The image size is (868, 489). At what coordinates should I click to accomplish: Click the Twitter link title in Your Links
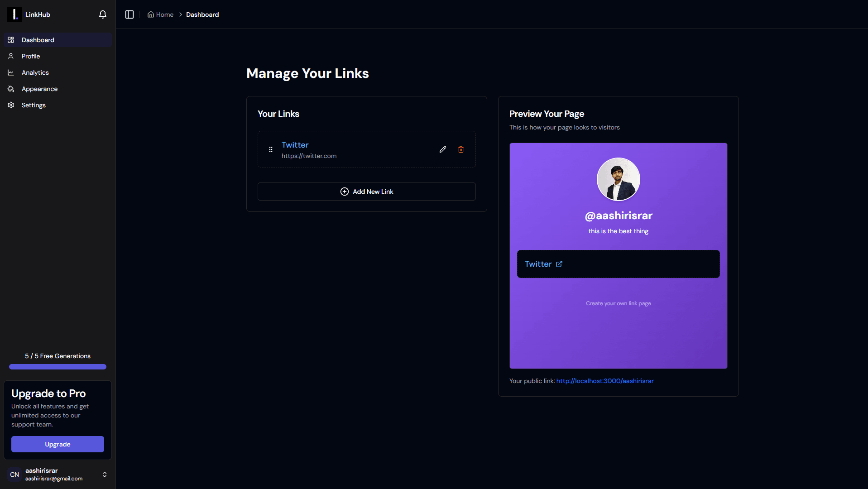[x=295, y=144]
